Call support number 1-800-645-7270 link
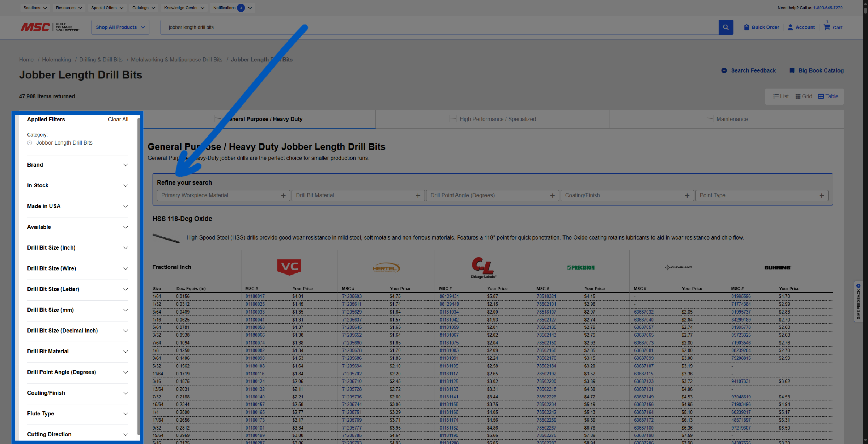 (828, 8)
